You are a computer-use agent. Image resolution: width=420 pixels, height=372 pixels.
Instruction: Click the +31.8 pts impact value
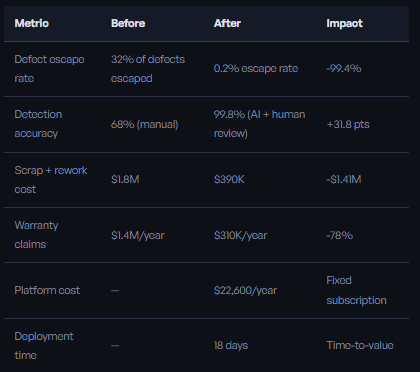pos(348,124)
